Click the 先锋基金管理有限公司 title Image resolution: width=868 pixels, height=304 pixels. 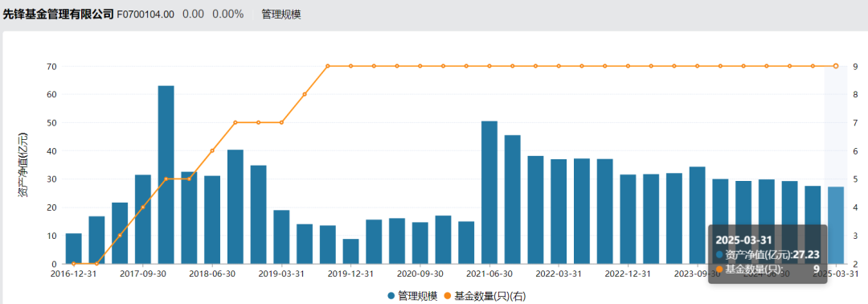tap(59, 14)
